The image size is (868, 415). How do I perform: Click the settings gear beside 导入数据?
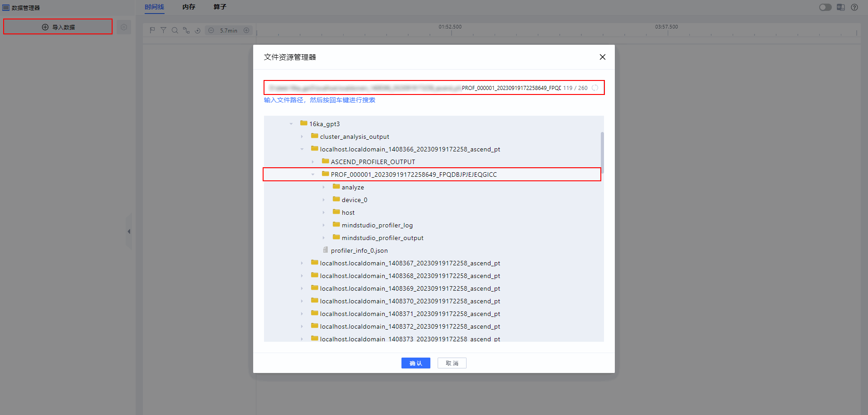[x=124, y=27]
